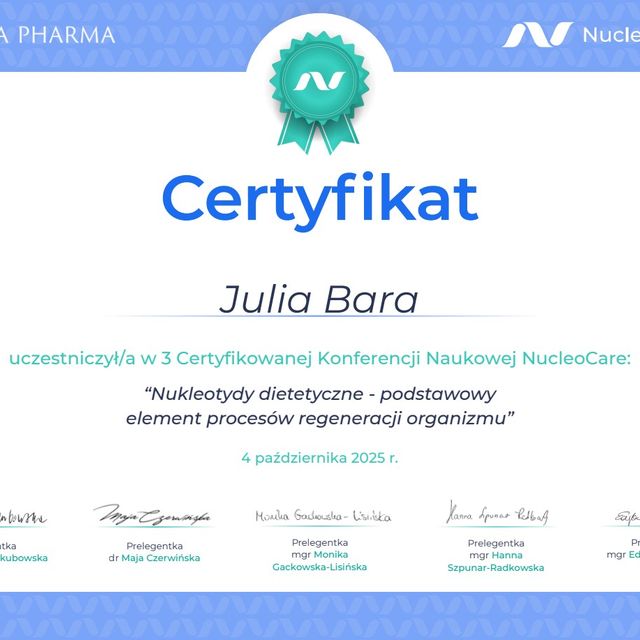Click the green rosette seal badge

[x=319, y=92]
